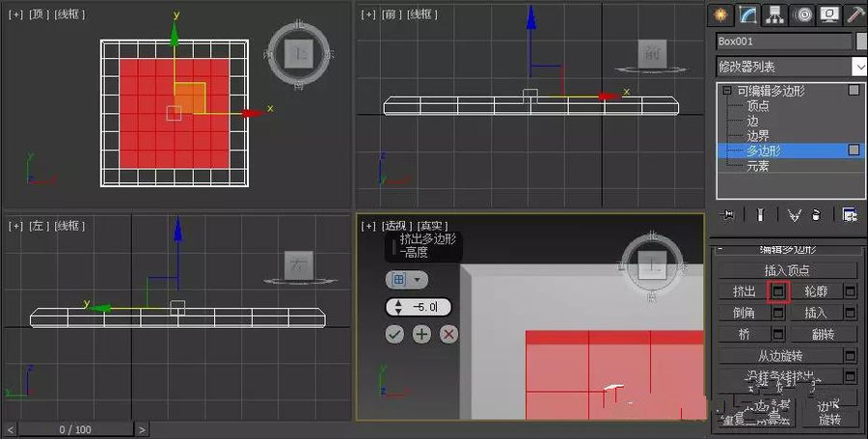Open the [前] viewport view menu
Viewport: 868px width, 439px height.
click(x=392, y=14)
